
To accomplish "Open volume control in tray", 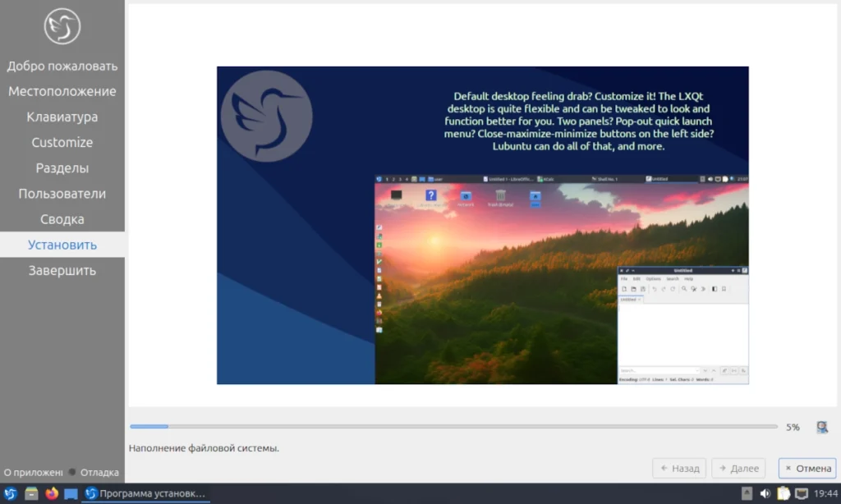I will point(765,493).
